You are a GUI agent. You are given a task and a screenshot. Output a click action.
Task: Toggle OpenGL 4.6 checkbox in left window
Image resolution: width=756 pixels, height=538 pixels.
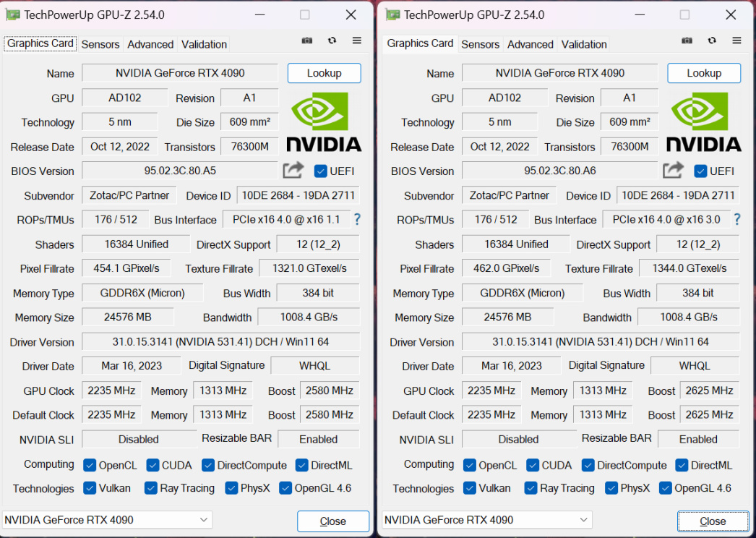click(285, 488)
